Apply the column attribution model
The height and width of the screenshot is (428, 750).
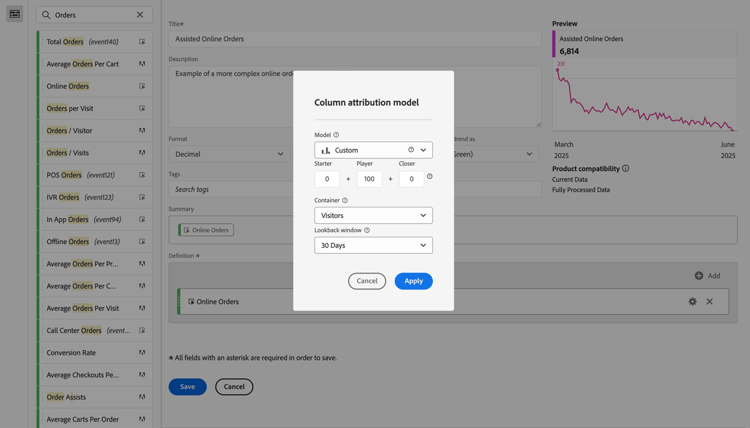click(414, 281)
